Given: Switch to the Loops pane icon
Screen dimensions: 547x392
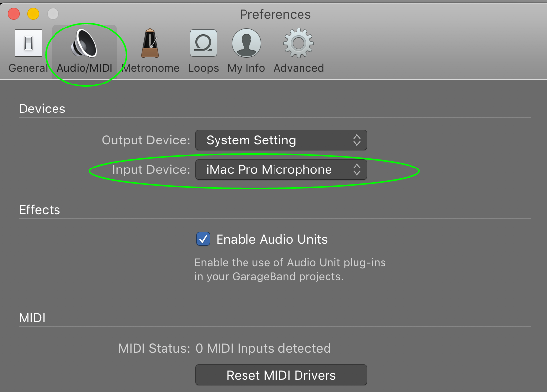Looking at the screenshot, I should (203, 43).
